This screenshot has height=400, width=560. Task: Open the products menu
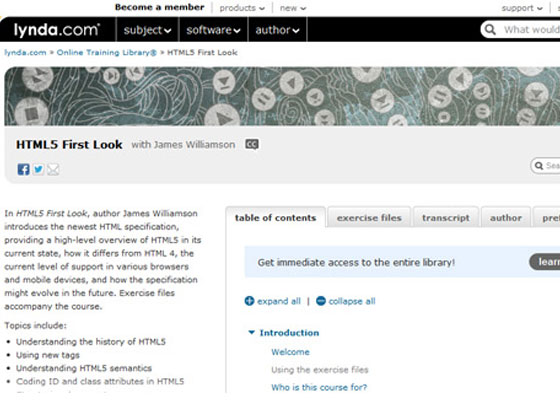tap(242, 8)
